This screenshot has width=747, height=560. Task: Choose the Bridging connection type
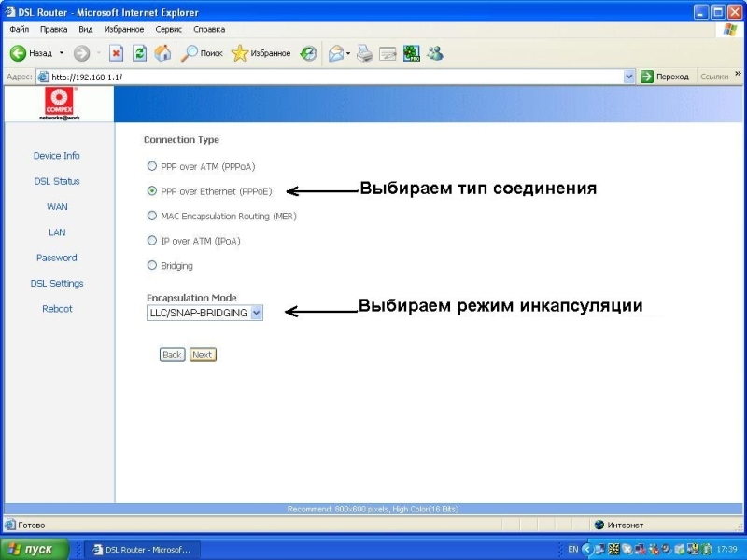point(152,266)
